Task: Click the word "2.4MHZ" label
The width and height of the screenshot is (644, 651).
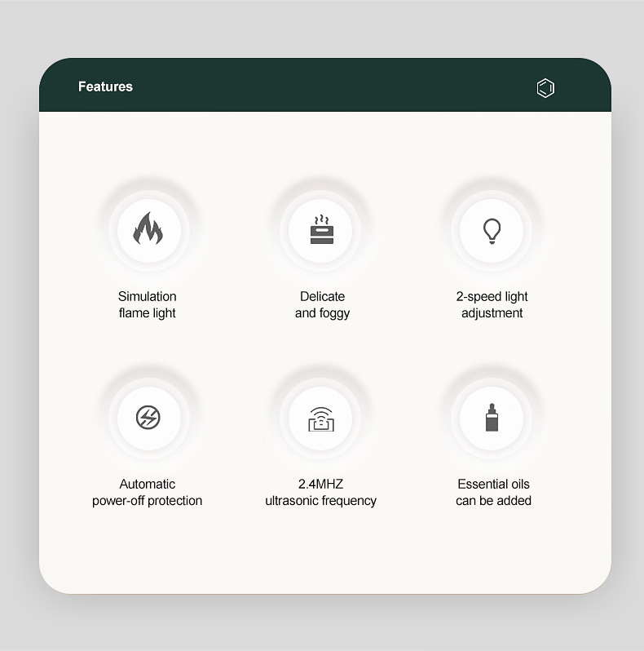Action: tap(320, 484)
